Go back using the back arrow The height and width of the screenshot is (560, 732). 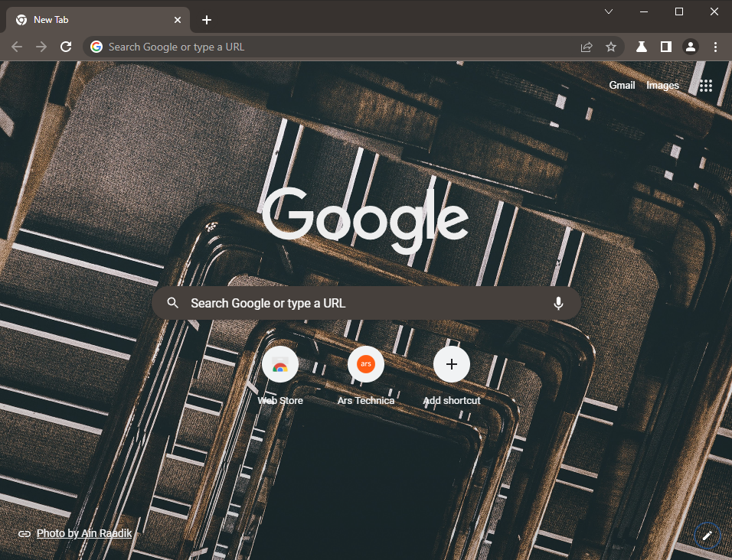tap(17, 47)
